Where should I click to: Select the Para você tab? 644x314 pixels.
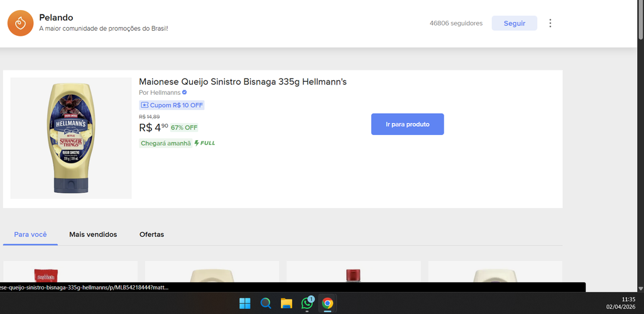[x=30, y=235]
